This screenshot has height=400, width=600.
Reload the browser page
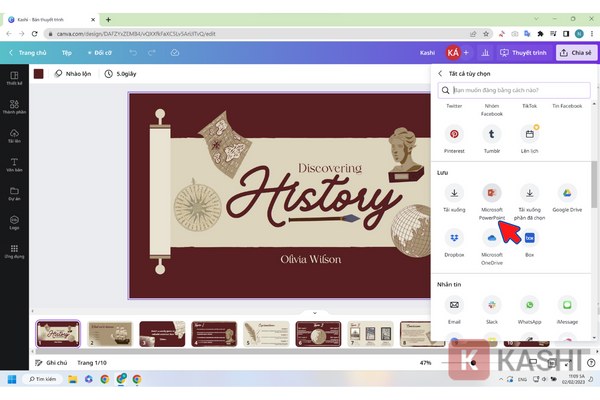click(34, 34)
